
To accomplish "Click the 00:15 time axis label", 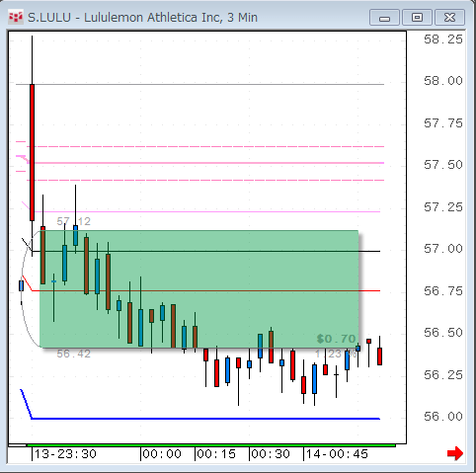I will pyautogui.click(x=216, y=454).
